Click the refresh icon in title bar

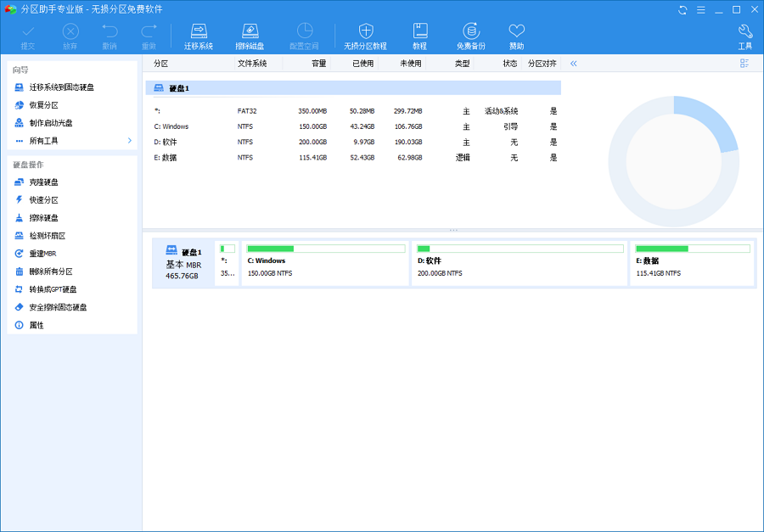coord(683,9)
